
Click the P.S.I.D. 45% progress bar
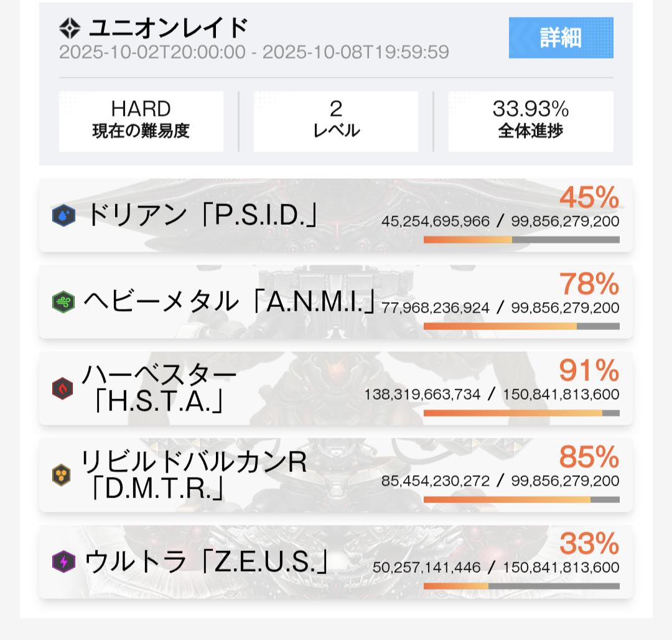point(521,240)
